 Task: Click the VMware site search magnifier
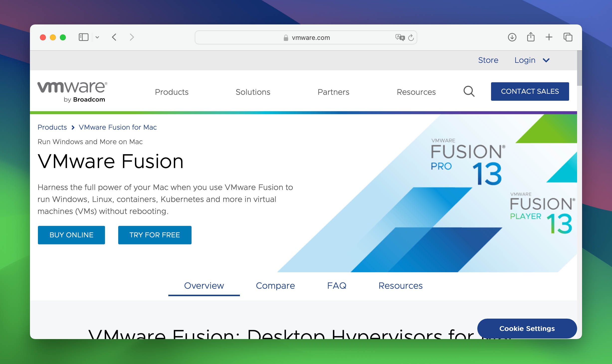[469, 91]
